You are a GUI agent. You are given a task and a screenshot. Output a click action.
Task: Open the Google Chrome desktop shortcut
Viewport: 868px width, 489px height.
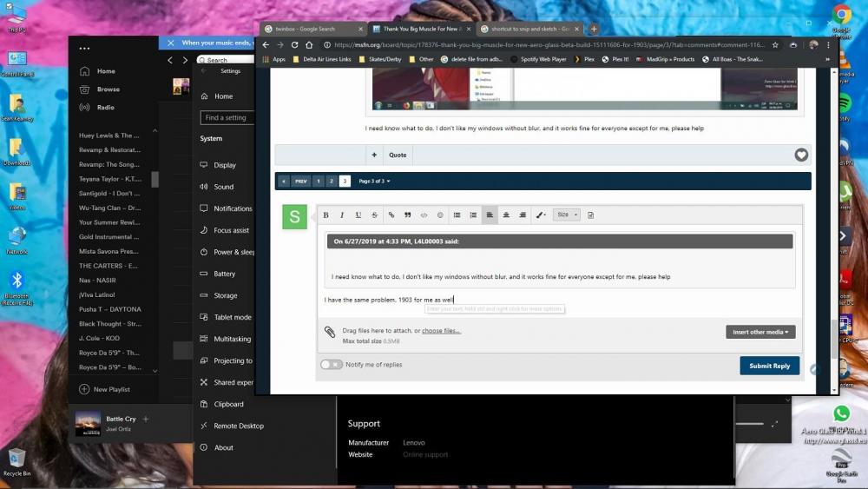coord(841,19)
